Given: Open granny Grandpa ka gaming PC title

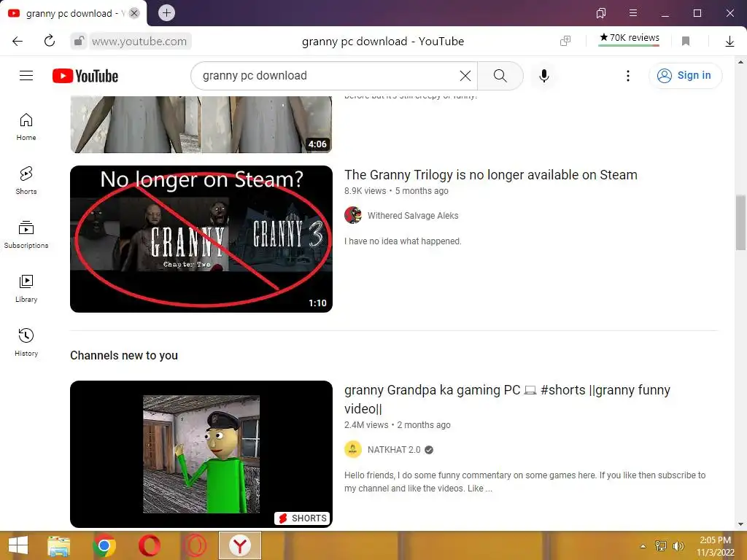Looking at the screenshot, I should (x=507, y=399).
